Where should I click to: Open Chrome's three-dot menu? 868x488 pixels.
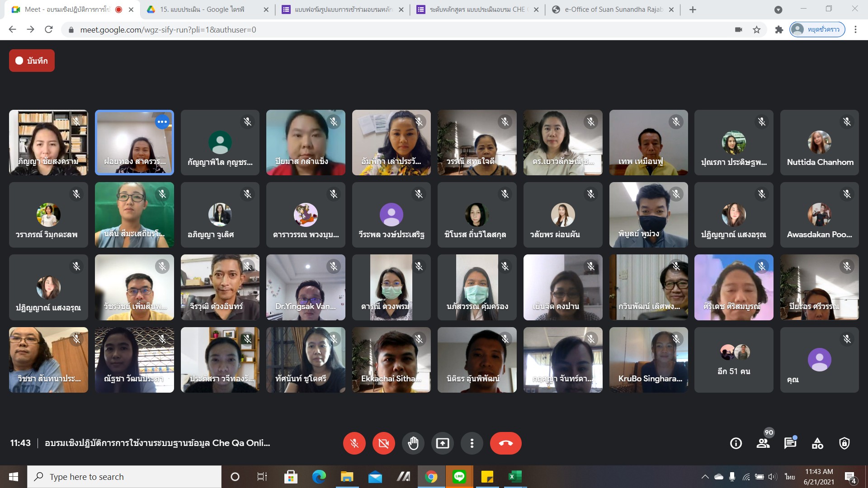855,30
